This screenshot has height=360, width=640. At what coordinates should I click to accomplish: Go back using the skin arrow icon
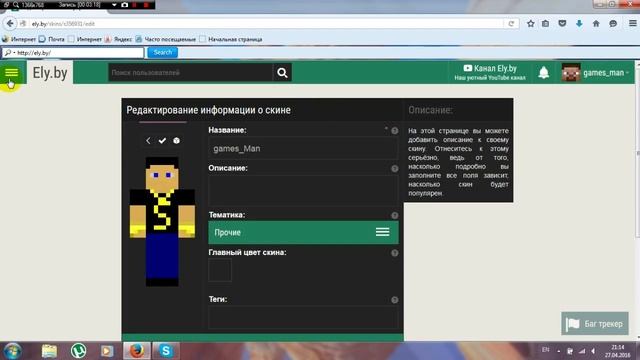tap(148, 140)
